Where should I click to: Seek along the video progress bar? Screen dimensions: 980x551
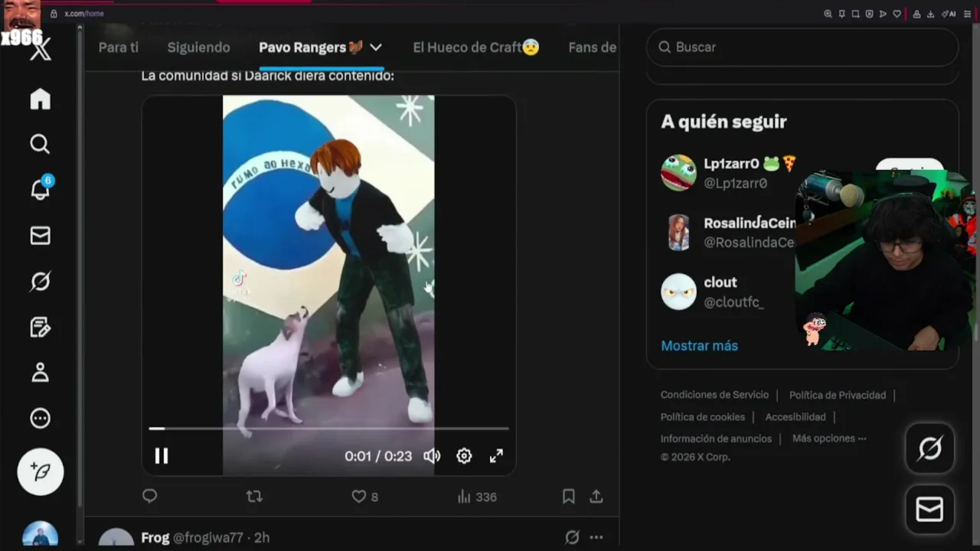(x=328, y=429)
